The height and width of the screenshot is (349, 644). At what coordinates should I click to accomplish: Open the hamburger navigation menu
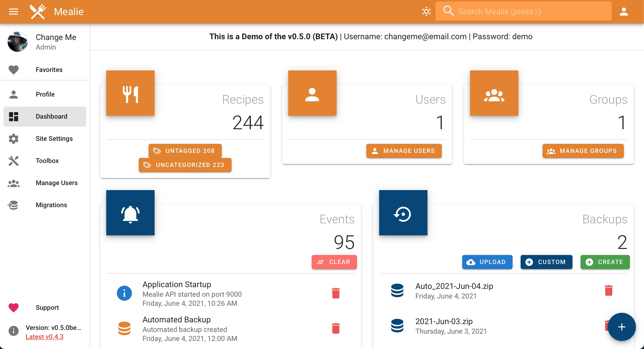pos(14,12)
